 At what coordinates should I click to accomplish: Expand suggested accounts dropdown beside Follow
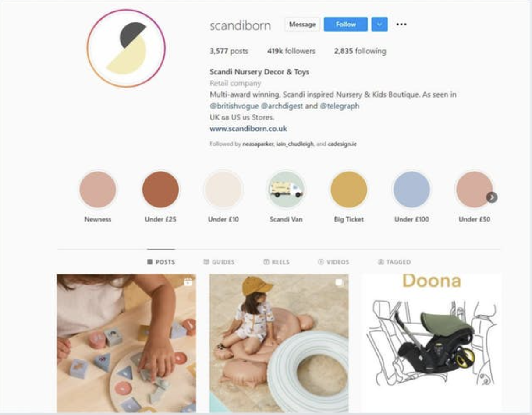[379, 25]
